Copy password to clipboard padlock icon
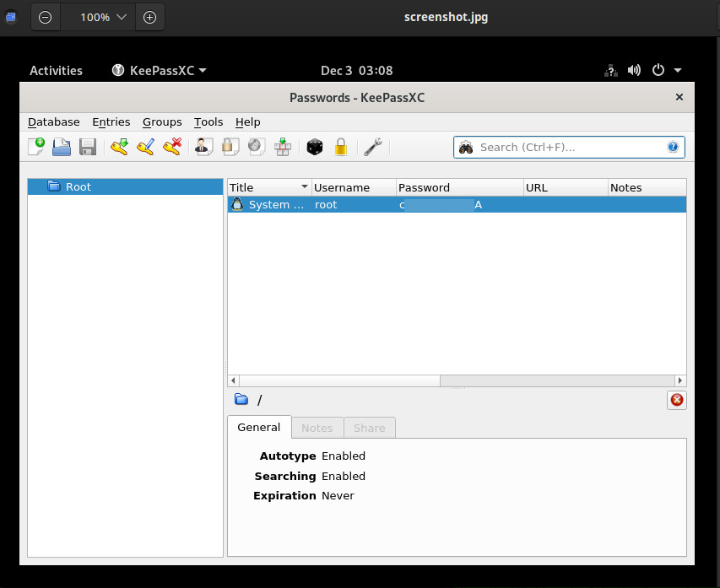The width and height of the screenshot is (720, 588). (230, 147)
